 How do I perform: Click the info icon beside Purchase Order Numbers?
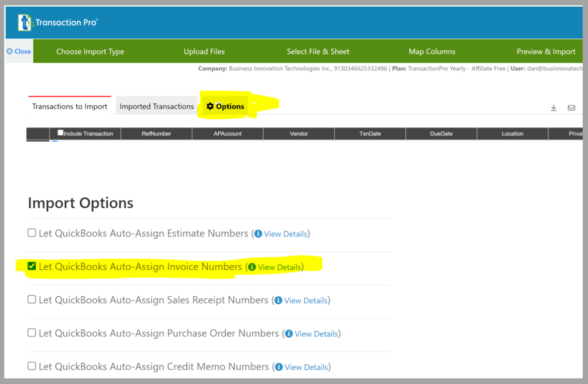(x=289, y=333)
